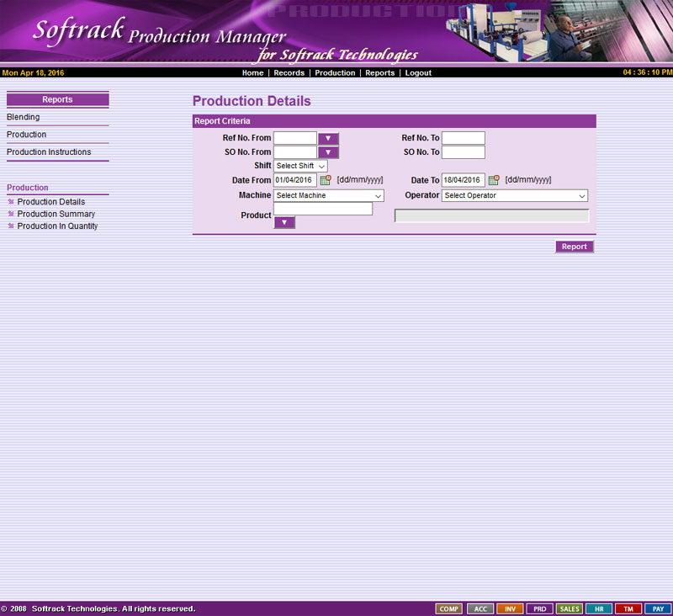Click the COMP module icon

tap(449, 608)
